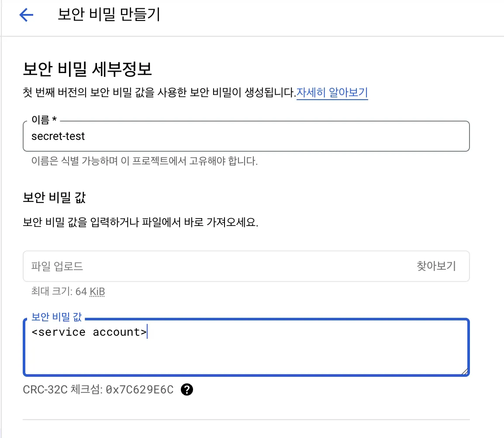Click the bold 보안 비밀 값 section heading
This screenshot has height=438, width=504.
(x=54, y=198)
